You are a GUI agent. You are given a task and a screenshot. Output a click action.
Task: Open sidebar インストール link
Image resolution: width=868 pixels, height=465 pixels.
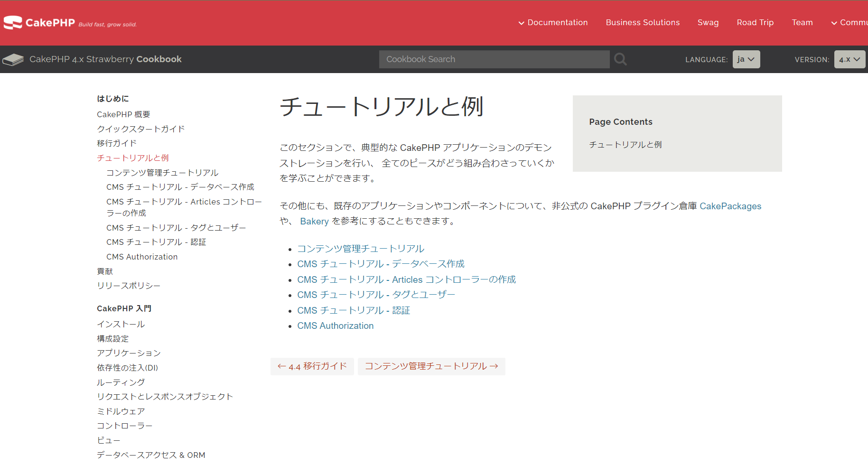(x=121, y=324)
